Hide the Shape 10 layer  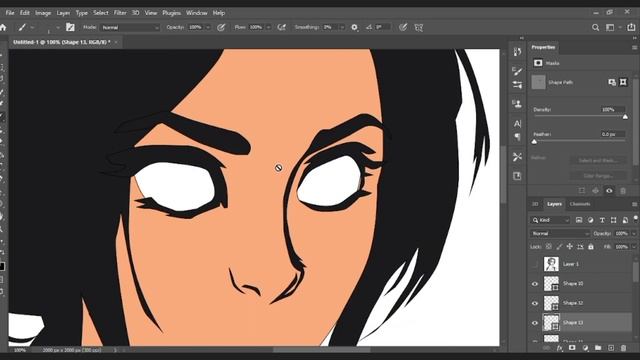point(535,284)
